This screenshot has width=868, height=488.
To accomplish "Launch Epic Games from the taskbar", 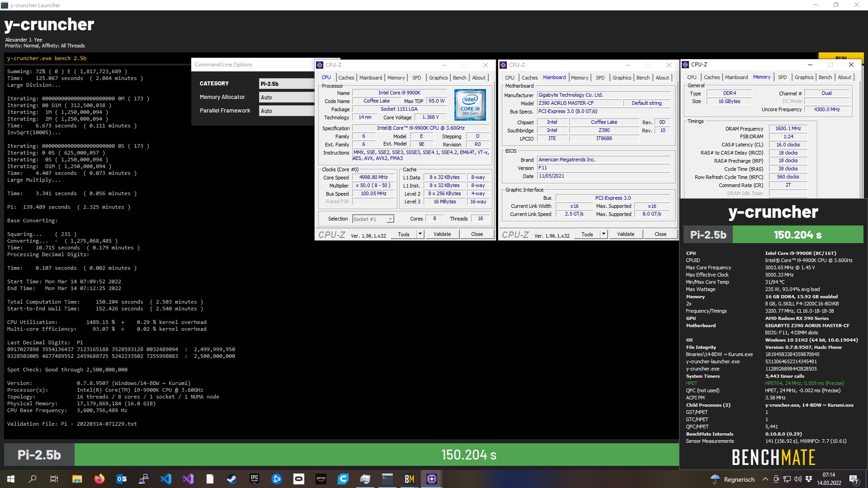I will pyautogui.click(x=254, y=479).
